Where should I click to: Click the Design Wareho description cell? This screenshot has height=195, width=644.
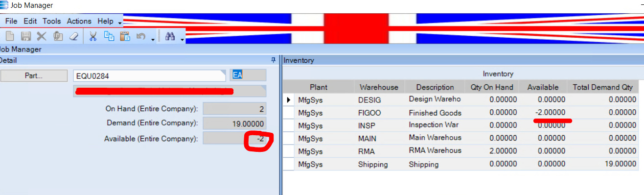435,99
